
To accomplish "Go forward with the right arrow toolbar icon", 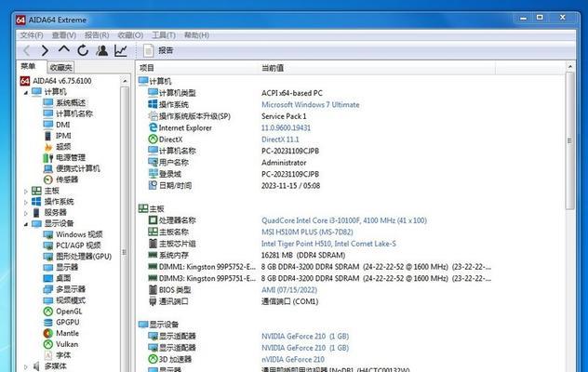I will point(45,50).
